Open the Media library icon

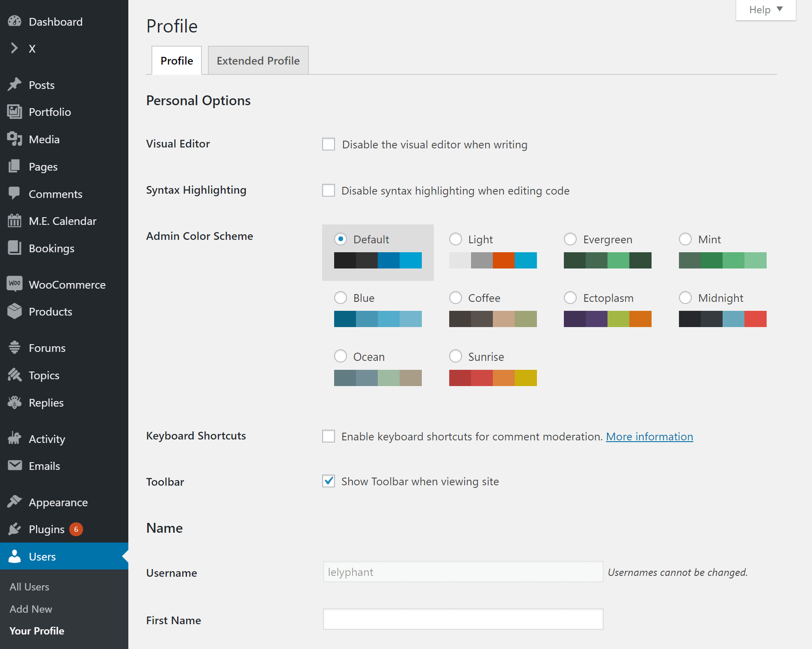(15, 139)
